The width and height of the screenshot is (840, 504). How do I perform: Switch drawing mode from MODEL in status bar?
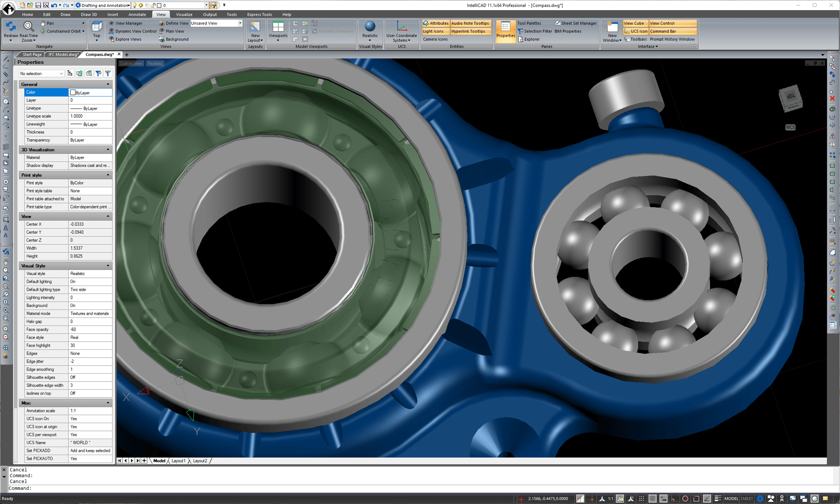[x=732, y=498]
